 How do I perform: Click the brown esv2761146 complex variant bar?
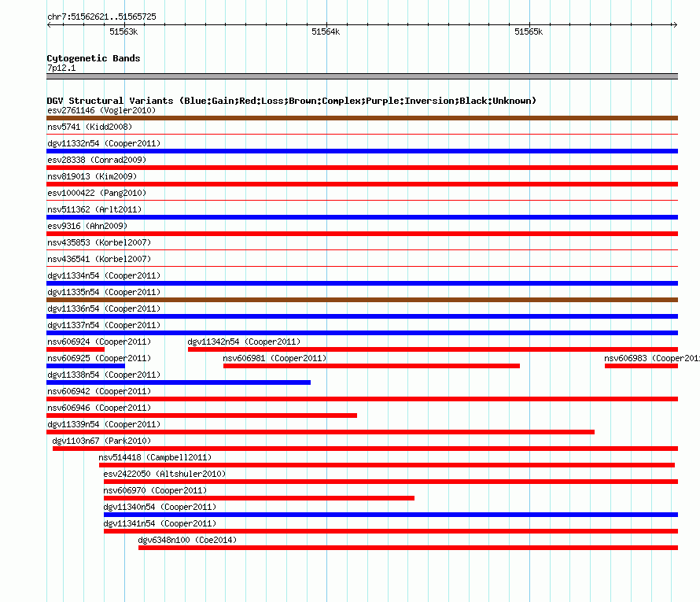362,118
